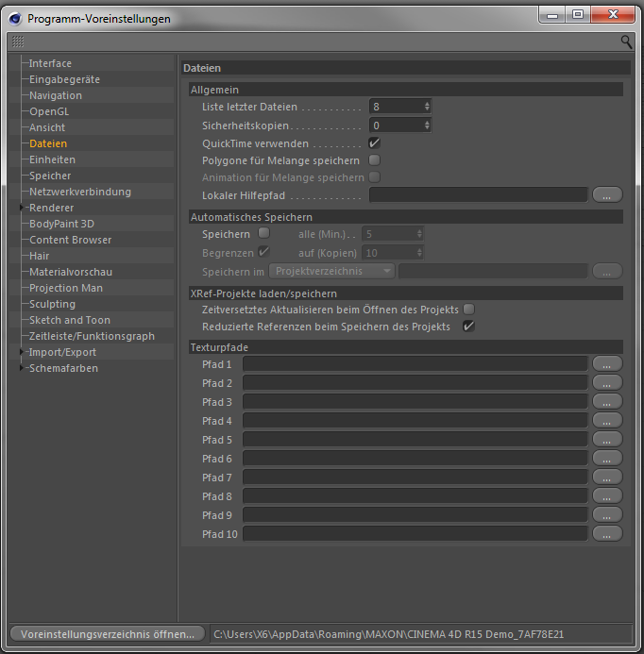Enable automatic Speichern checkbox
The image size is (644, 654).
coord(263,233)
